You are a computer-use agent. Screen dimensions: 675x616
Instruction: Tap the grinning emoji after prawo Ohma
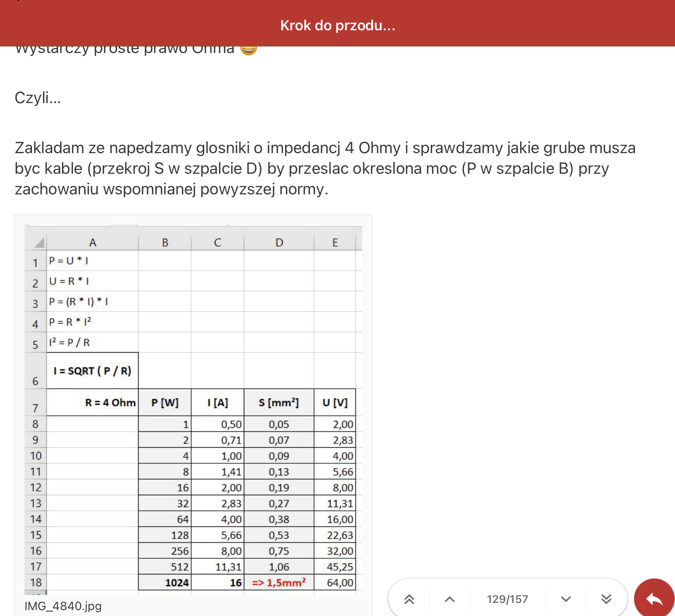248,49
